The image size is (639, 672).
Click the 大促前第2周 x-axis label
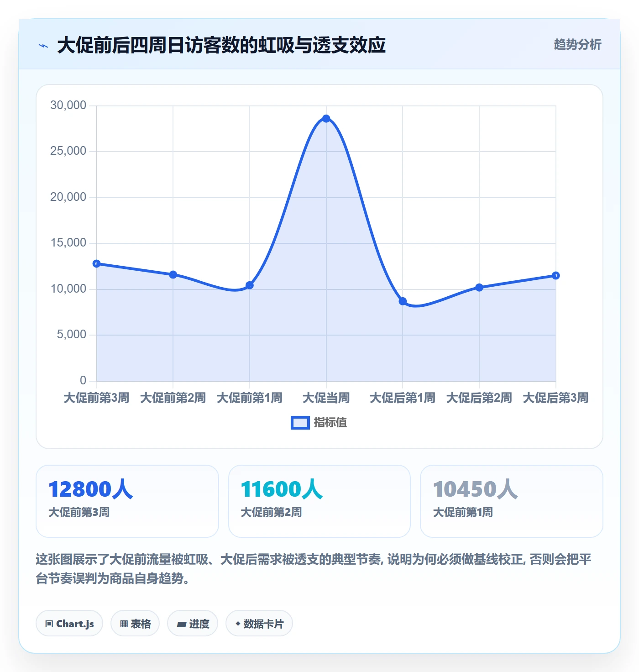173,398
